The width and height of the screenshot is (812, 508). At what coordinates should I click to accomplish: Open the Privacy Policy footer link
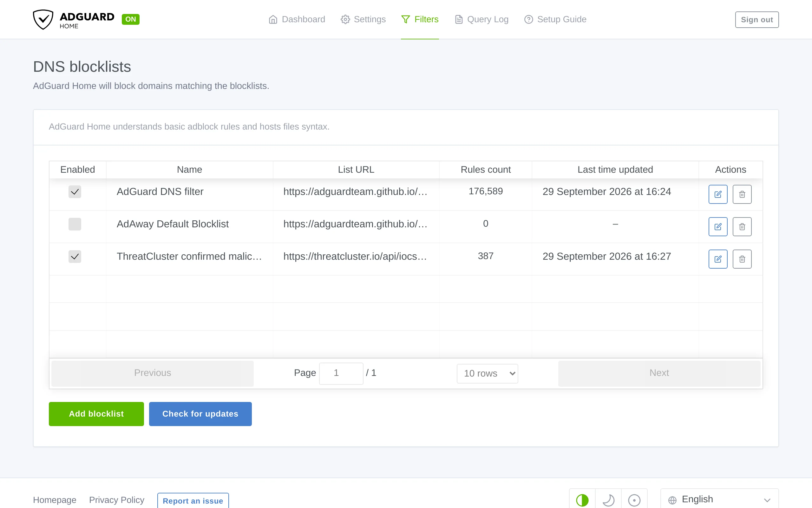click(x=117, y=500)
